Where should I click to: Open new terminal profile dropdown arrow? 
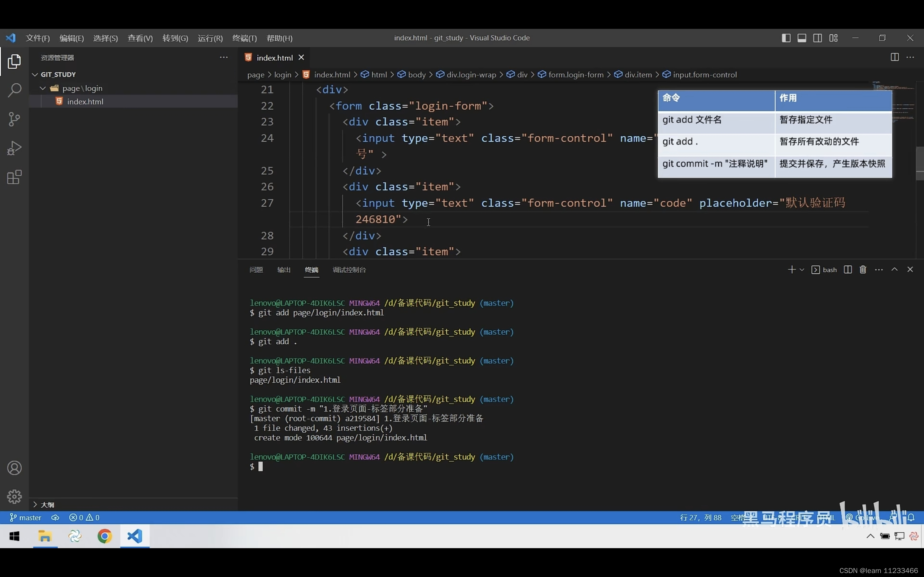click(802, 270)
